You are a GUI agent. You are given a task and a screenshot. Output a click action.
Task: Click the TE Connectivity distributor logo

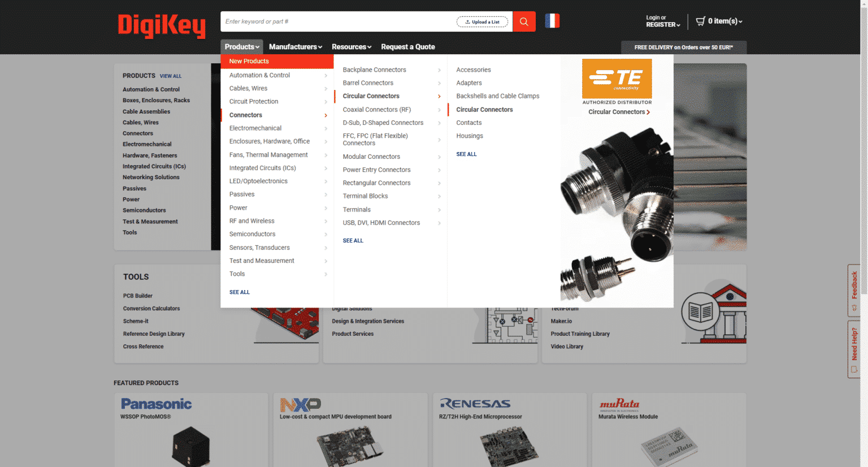617,79
